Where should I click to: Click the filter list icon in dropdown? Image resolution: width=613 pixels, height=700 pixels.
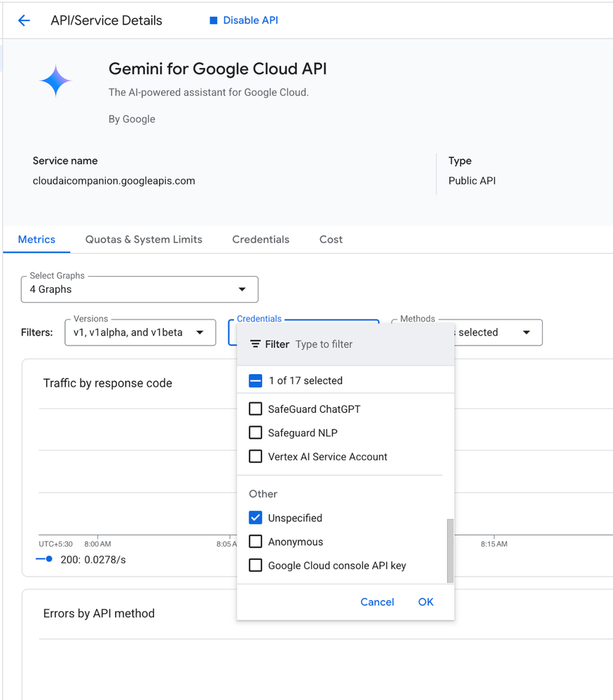point(255,344)
